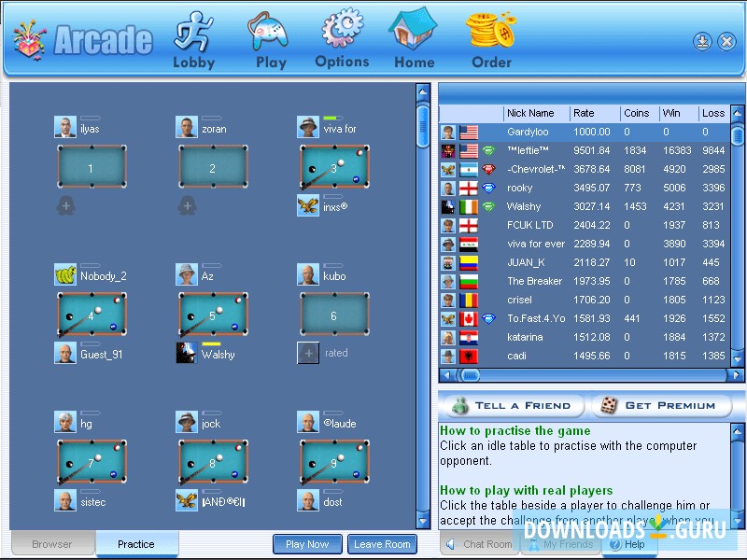Switch to the Browser tab

click(x=52, y=544)
